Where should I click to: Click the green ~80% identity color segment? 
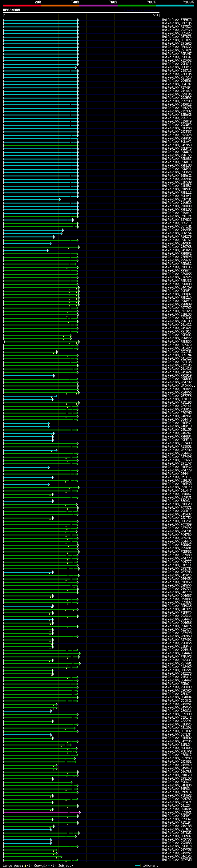[x=137, y=6]
